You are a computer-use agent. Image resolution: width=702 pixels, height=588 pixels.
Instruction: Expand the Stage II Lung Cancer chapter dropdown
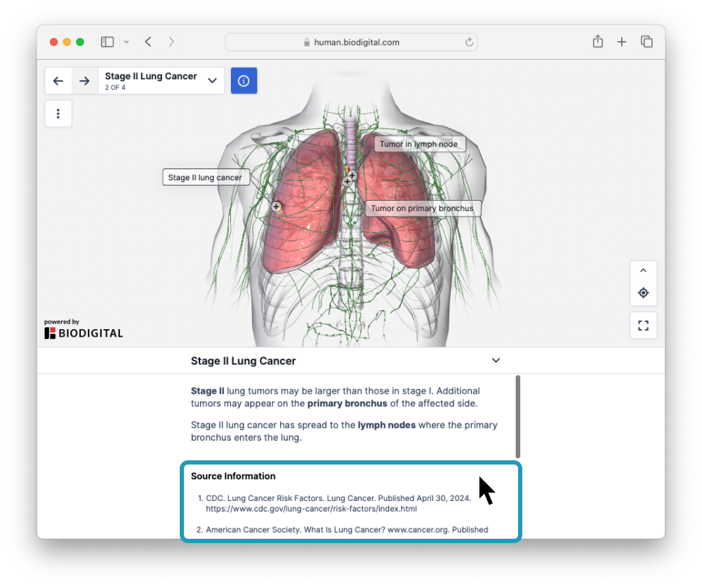coord(212,81)
